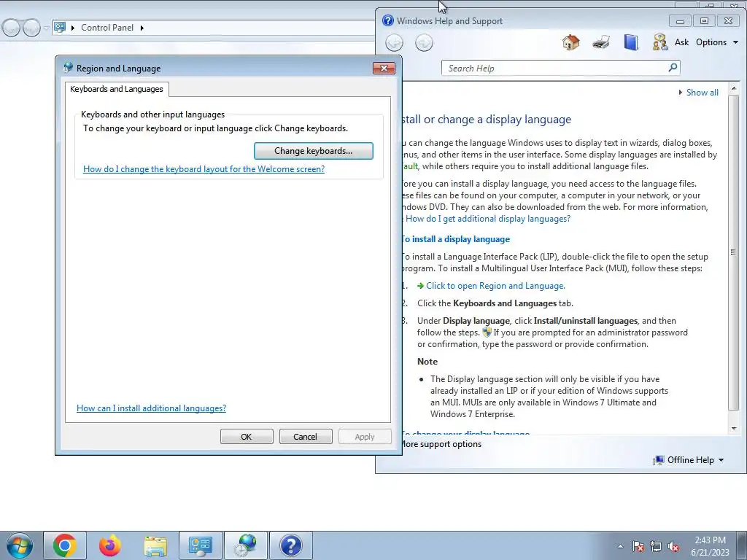This screenshot has width=747, height=560.
Task: Click to open Region and Language link
Action: click(x=495, y=286)
